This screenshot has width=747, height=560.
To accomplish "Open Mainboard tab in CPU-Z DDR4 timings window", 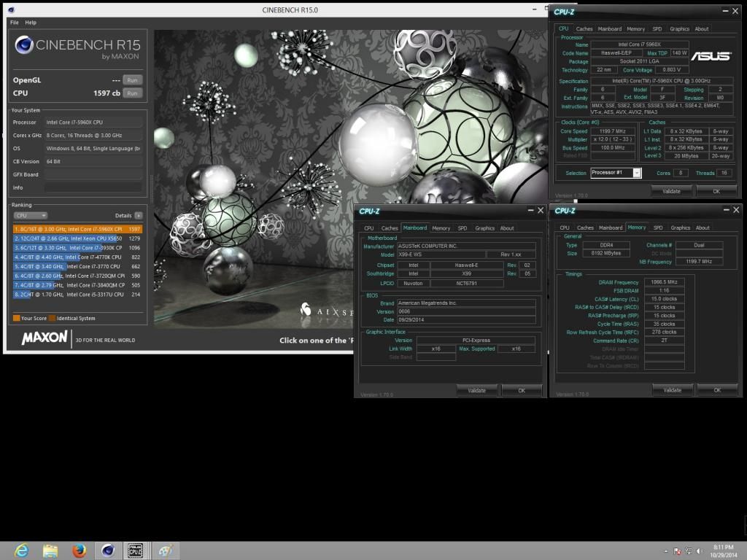I will [x=611, y=228].
